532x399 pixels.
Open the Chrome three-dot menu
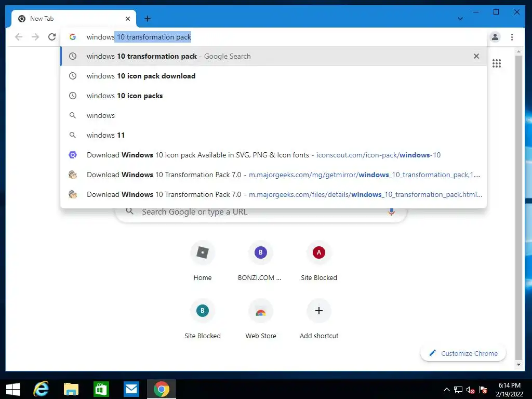pos(512,37)
